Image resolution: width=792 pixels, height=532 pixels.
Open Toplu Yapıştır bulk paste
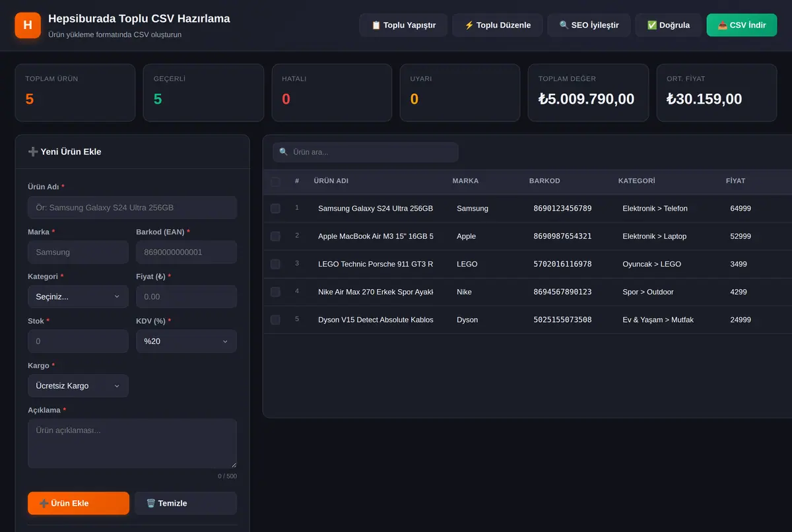[x=403, y=25]
